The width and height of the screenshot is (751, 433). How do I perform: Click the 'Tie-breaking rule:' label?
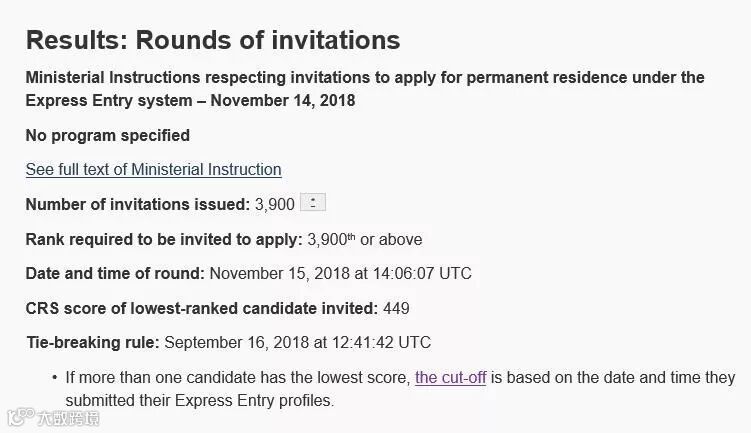click(x=92, y=342)
